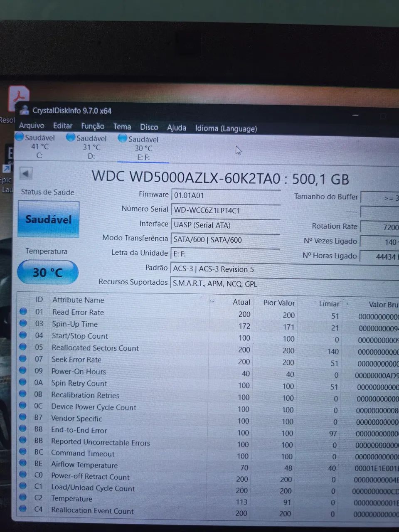Click the health icon above drive D:
Screen dimensions: 399x532
(71, 137)
